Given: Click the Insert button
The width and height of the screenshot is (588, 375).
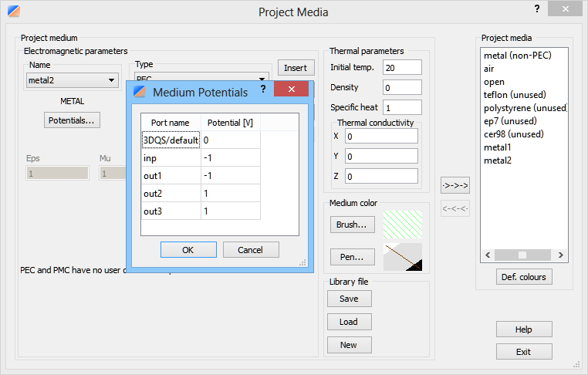Looking at the screenshot, I should click(295, 68).
